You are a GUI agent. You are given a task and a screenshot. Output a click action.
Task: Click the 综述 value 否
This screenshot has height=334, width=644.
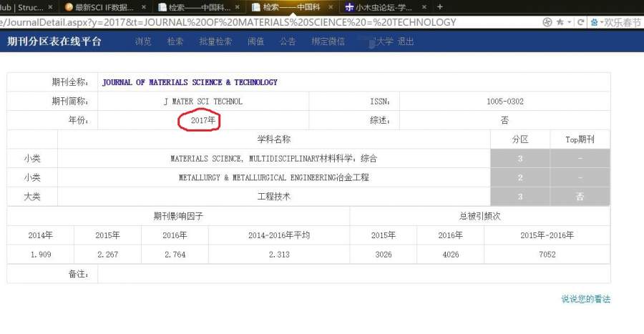[504, 120]
